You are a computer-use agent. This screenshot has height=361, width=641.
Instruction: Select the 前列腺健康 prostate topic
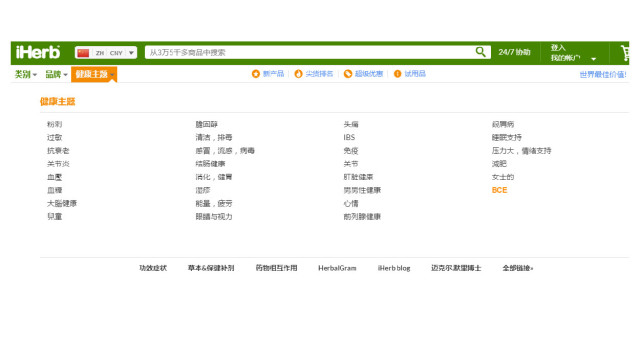362,217
